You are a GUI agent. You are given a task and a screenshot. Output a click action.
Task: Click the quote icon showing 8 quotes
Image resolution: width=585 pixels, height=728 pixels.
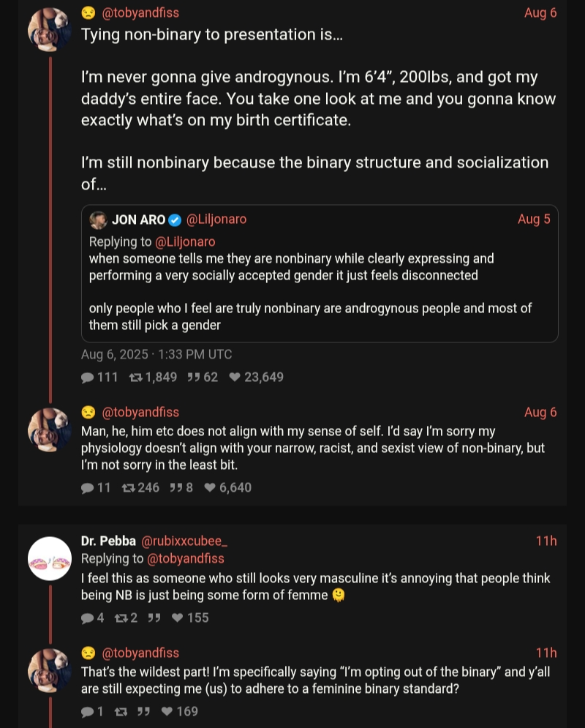176,487
